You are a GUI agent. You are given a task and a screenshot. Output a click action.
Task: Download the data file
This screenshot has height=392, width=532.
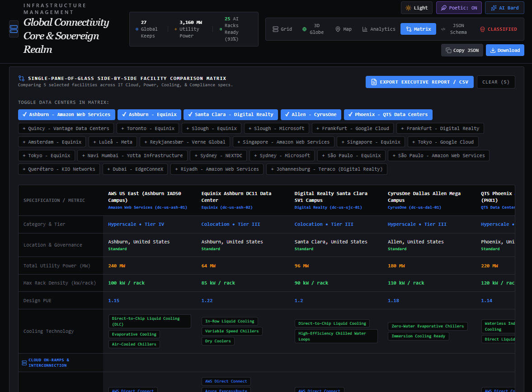[505, 50]
